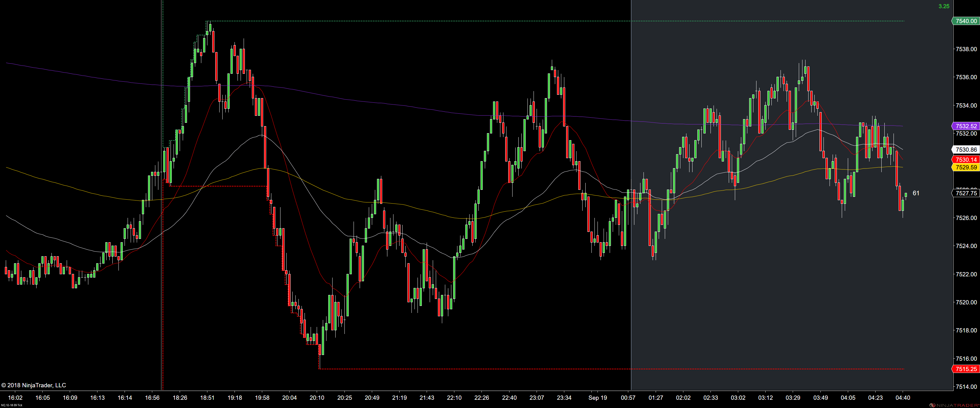Click the 16:05 time axis label
The width and height of the screenshot is (980, 408).
pos(43,398)
